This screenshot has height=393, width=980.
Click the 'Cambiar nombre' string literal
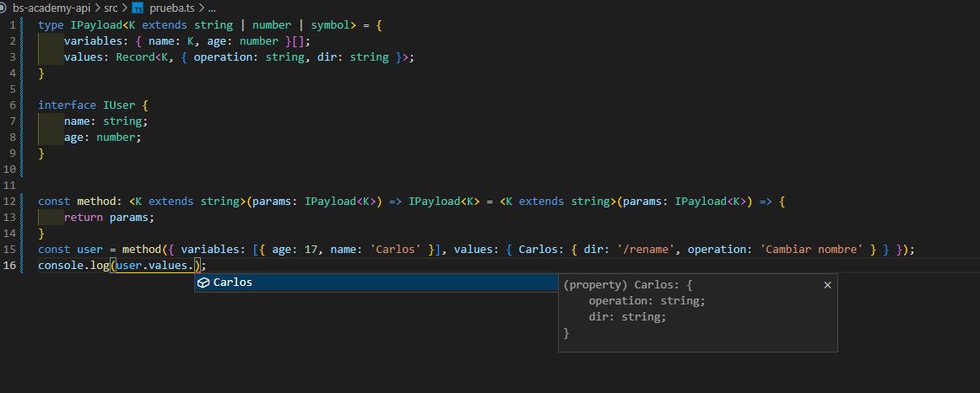tap(813, 250)
